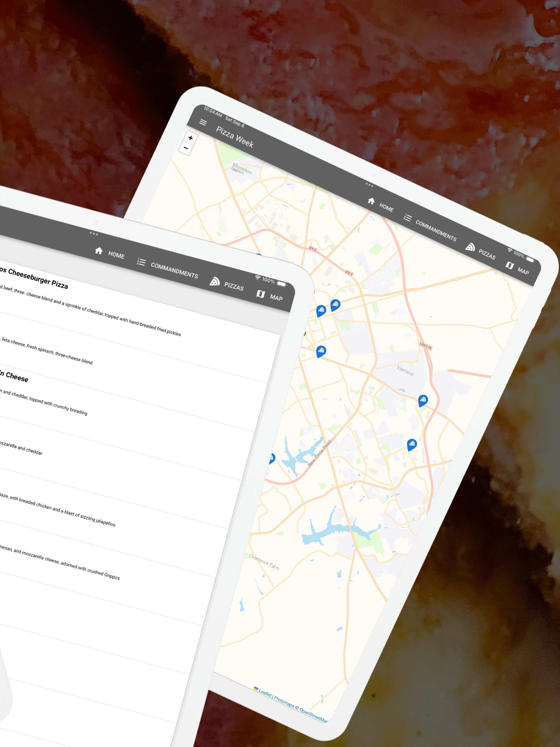Click the New Circle Road label

click(x=319, y=453)
